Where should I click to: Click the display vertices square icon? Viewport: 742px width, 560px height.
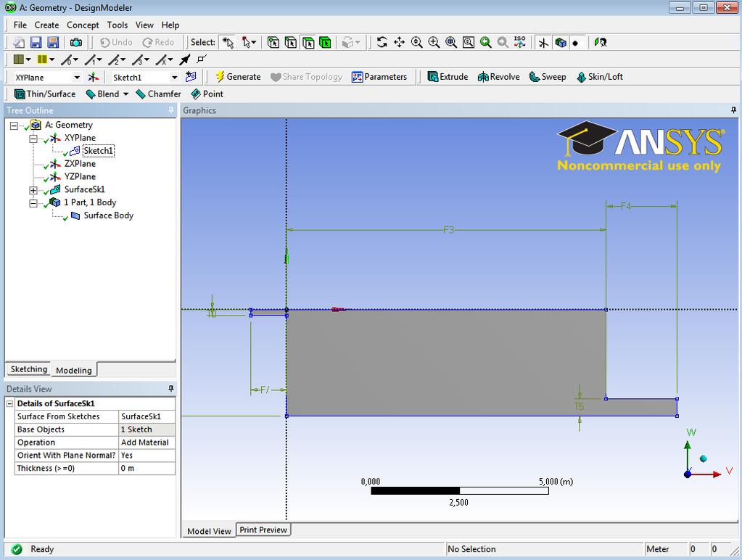point(202,59)
